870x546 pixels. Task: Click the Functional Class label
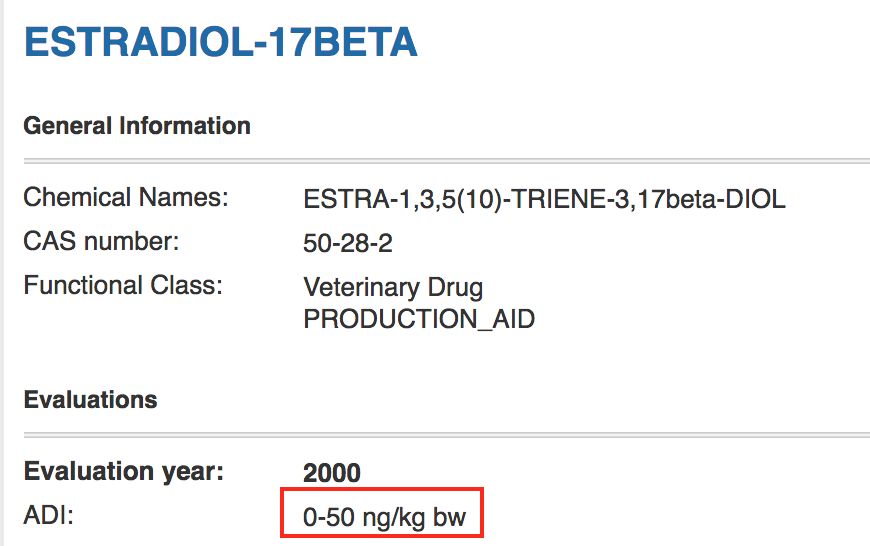(x=123, y=285)
